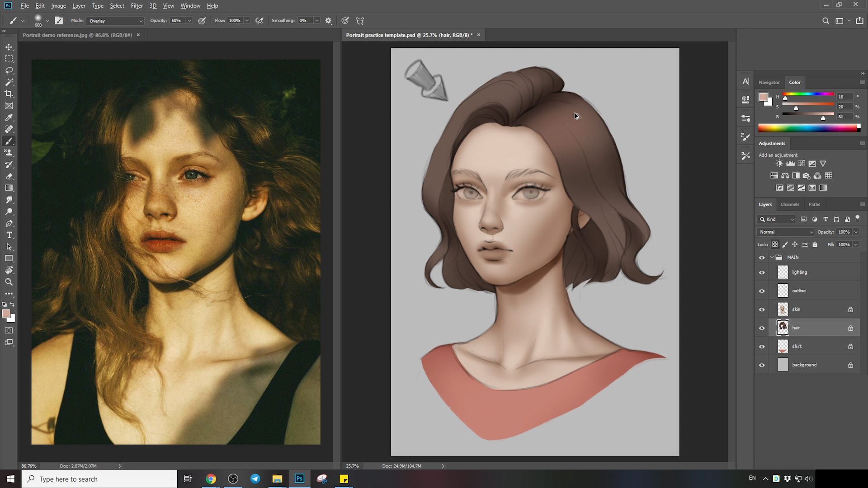The image size is (868, 488).
Task: Select the Lasso tool
Action: pyautogui.click(x=9, y=70)
